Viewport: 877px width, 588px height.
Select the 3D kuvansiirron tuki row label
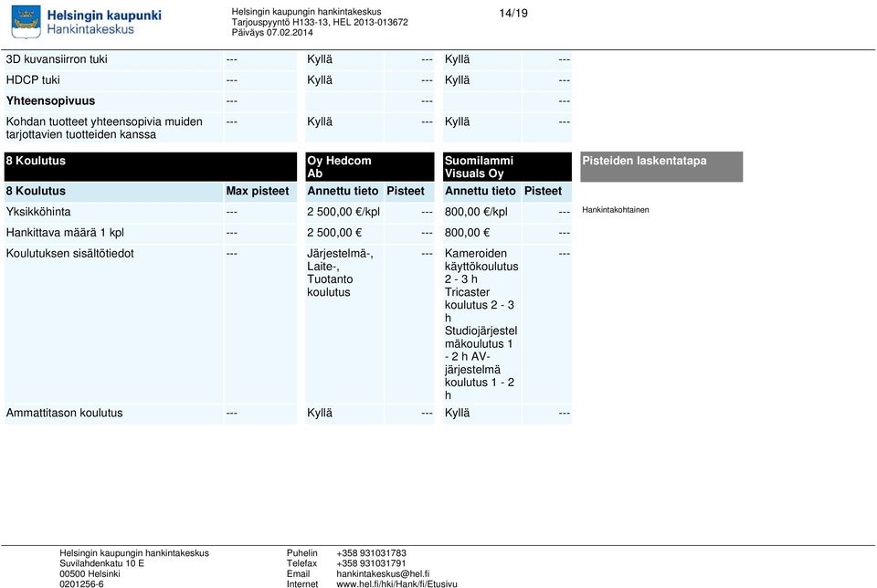[x=57, y=59]
